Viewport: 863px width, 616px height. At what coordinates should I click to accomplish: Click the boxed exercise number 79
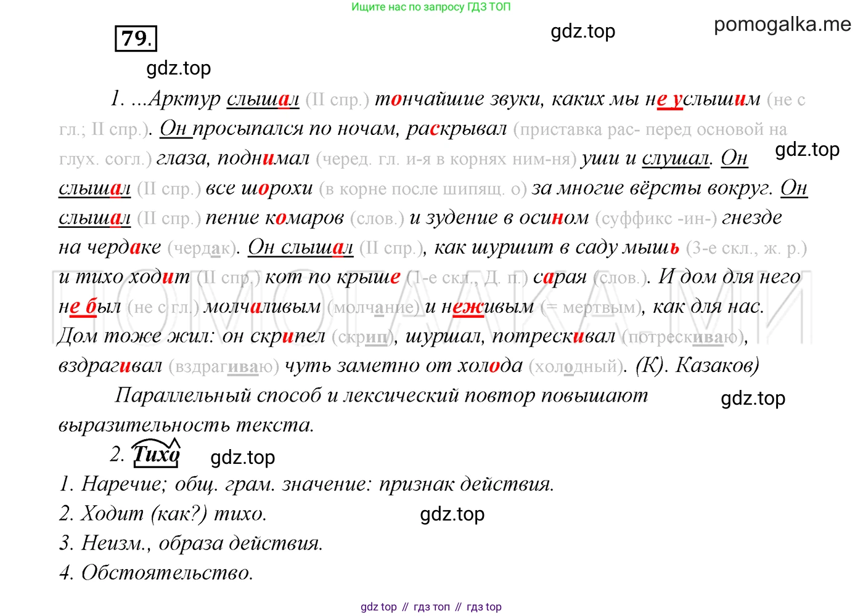tap(136, 38)
